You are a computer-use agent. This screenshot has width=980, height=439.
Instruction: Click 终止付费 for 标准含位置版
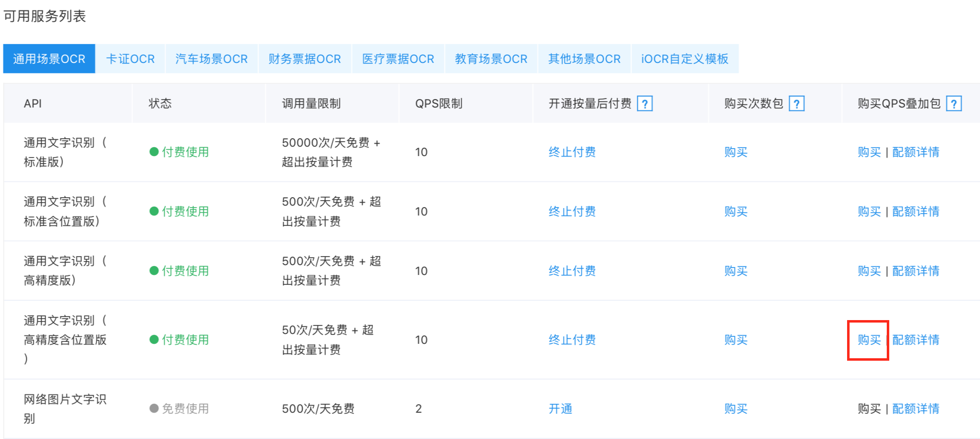pyautogui.click(x=572, y=212)
